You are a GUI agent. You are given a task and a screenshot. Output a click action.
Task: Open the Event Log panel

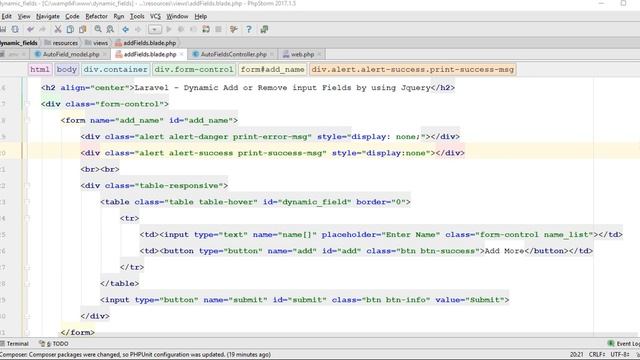click(624, 344)
